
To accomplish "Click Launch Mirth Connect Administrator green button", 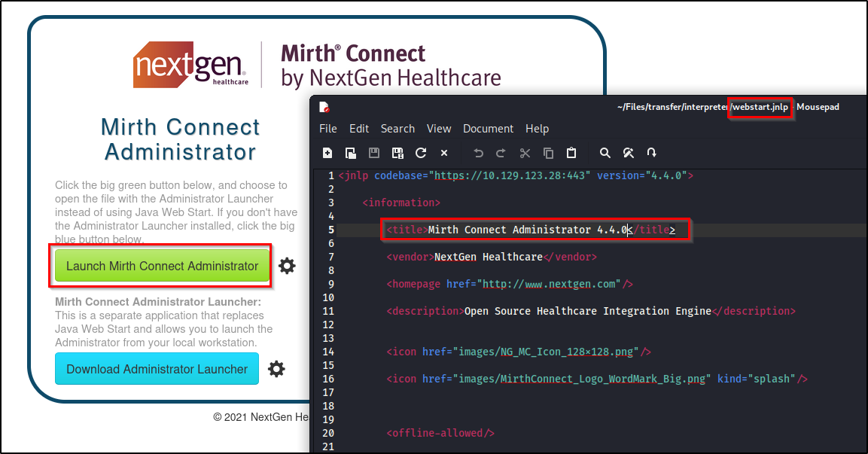I will click(x=162, y=266).
